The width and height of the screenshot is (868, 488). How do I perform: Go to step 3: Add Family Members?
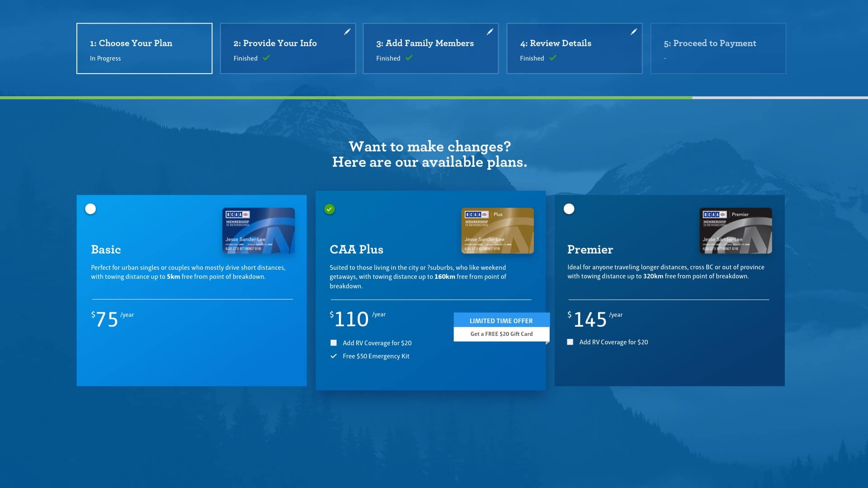pos(430,48)
